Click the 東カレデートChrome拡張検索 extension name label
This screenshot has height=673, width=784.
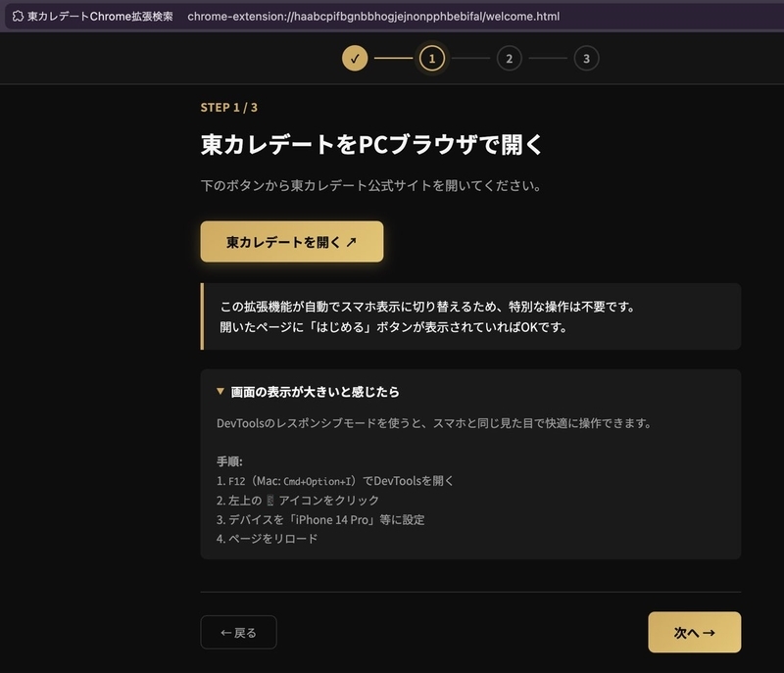pos(100,16)
